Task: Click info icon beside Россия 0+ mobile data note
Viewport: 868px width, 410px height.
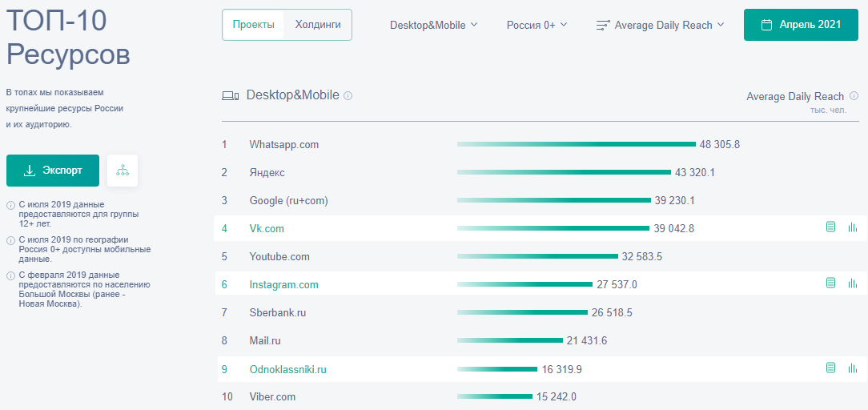Action: point(10,241)
